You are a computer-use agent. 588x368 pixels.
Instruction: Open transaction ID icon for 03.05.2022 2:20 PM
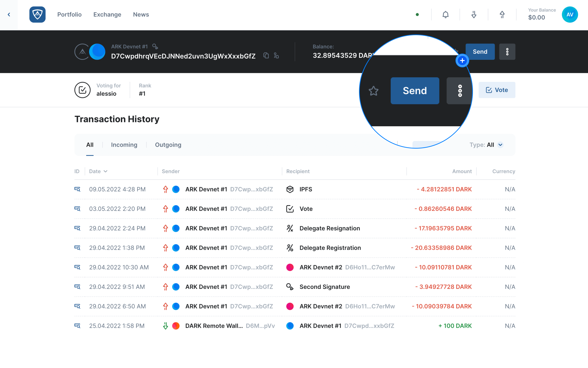click(x=77, y=209)
